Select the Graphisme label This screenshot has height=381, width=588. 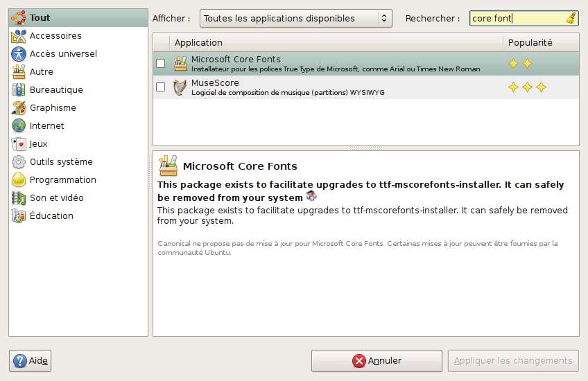click(x=53, y=108)
